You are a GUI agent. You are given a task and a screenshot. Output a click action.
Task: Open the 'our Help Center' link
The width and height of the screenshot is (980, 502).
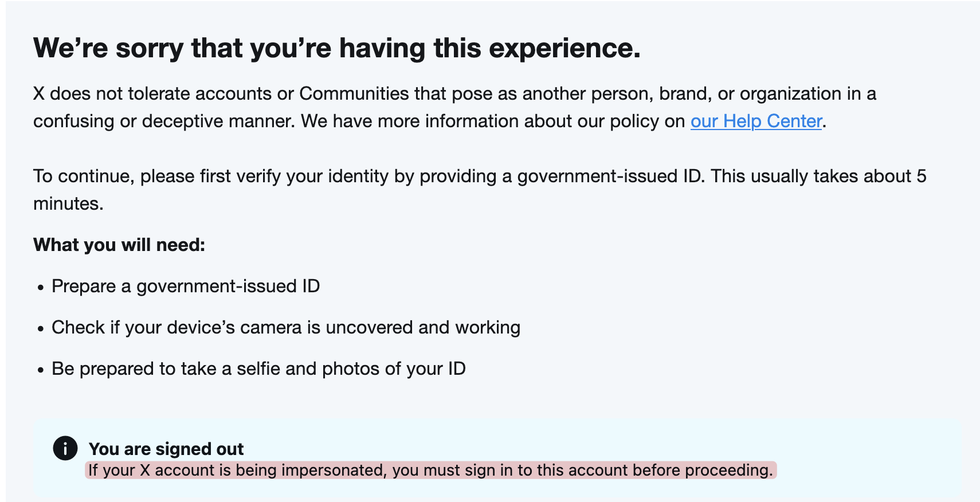(756, 121)
